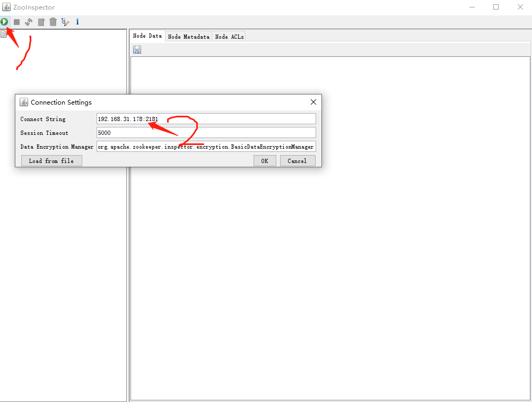
Task: Maximize the ZooInspector window
Action: coord(496,7)
